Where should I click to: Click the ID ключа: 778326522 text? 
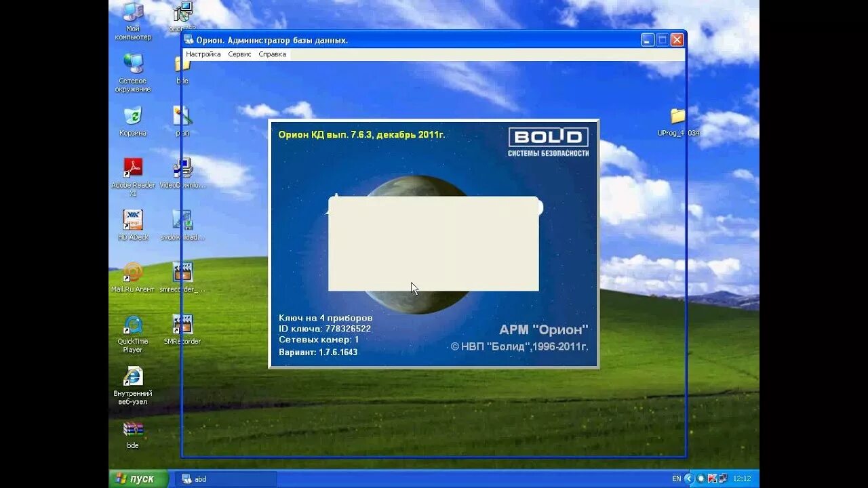point(325,329)
